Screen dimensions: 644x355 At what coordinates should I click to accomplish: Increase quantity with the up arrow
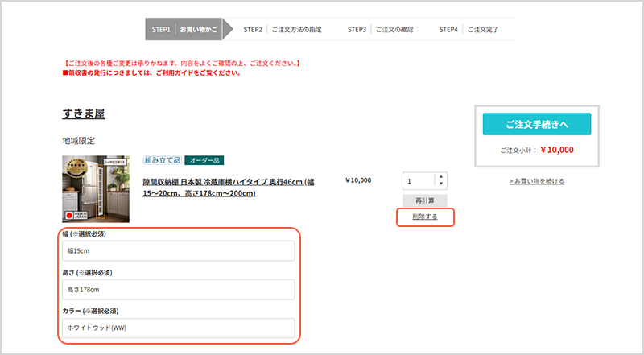pyautogui.click(x=440, y=177)
